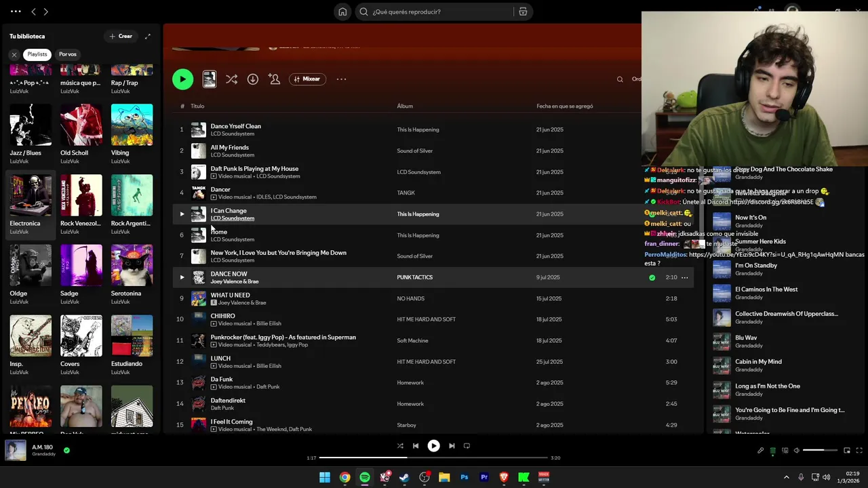868x488 pixels.
Task: Expand the library panel with the arrows icon
Action: pyautogui.click(x=147, y=36)
